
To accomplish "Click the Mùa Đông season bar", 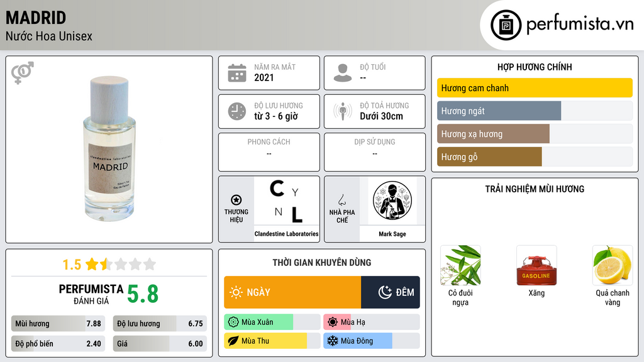I will pyautogui.click(x=371, y=341).
